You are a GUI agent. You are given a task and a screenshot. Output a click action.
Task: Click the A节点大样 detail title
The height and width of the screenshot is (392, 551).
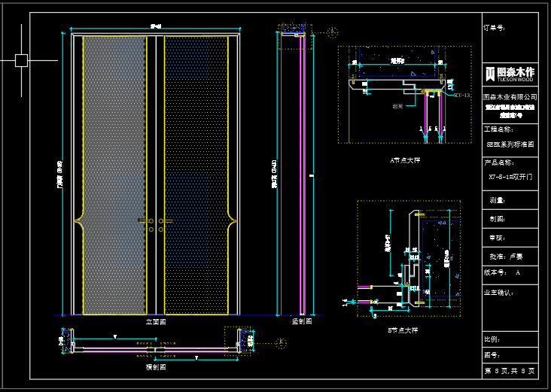tap(404, 160)
